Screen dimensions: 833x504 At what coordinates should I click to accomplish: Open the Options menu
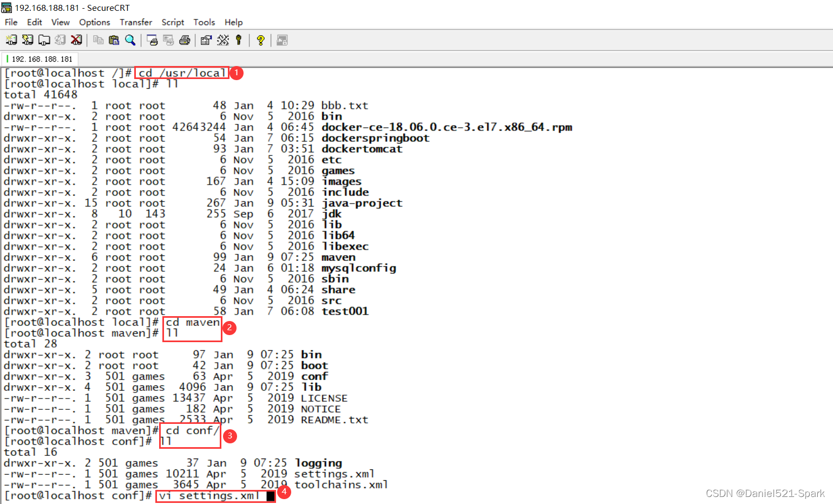point(95,22)
